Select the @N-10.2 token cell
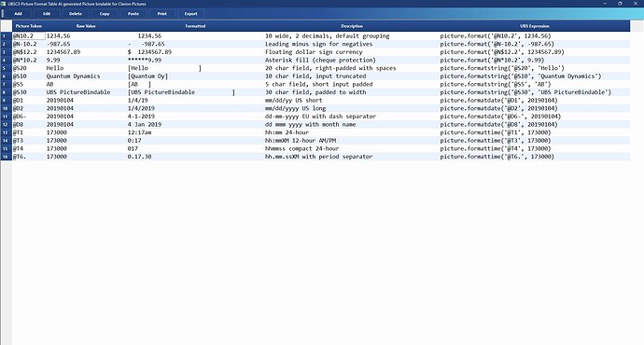644x345 pixels. [x=29, y=44]
